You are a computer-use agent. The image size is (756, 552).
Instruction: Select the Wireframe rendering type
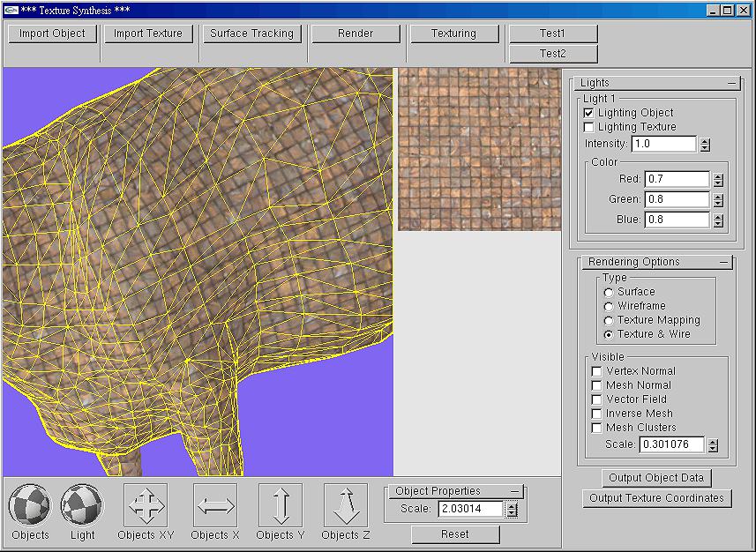(609, 306)
